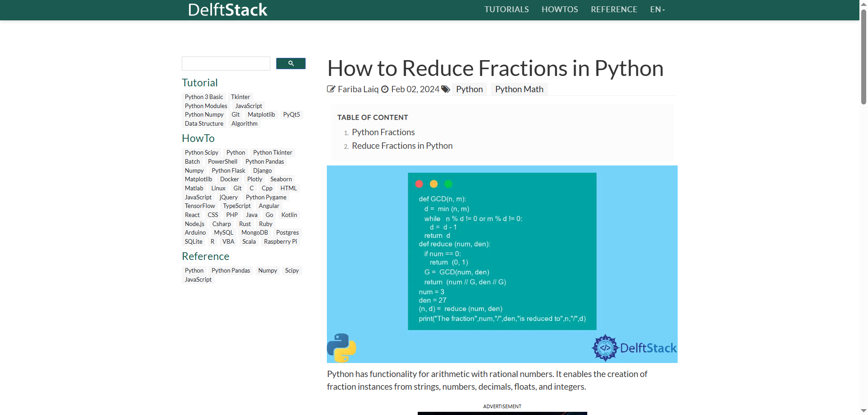Open the TUTORIALS menu in the navbar
868x415 pixels.
pyautogui.click(x=506, y=9)
